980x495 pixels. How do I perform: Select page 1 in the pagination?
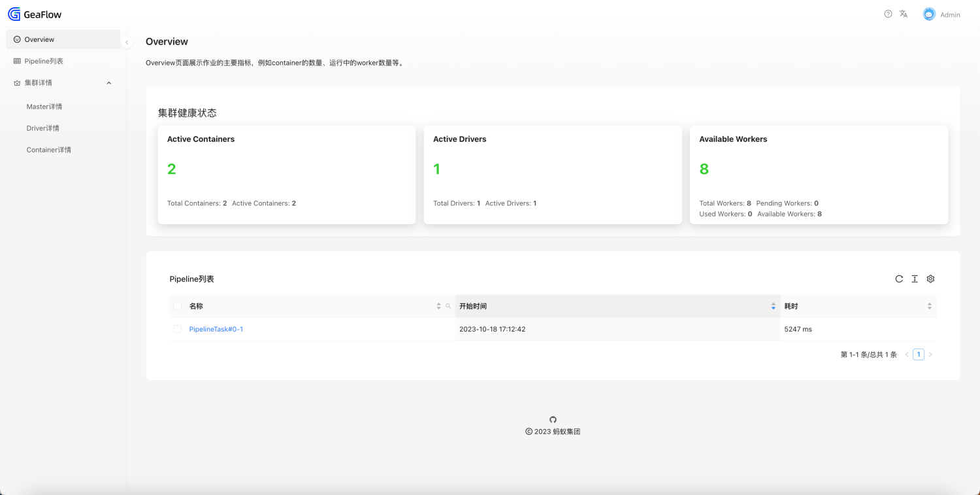coord(919,354)
